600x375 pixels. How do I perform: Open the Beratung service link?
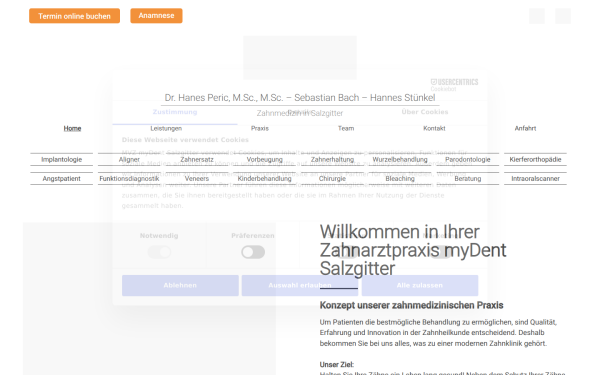tap(468, 179)
